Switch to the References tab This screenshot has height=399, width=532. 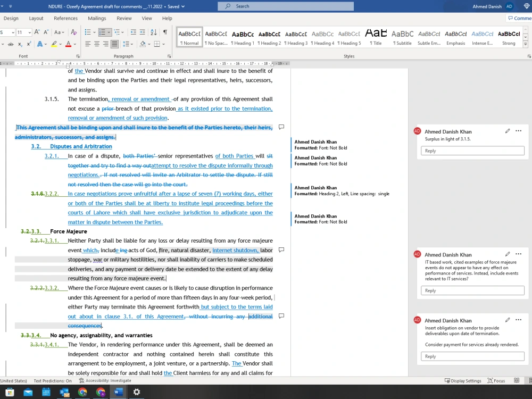pyautogui.click(x=65, y=18)
